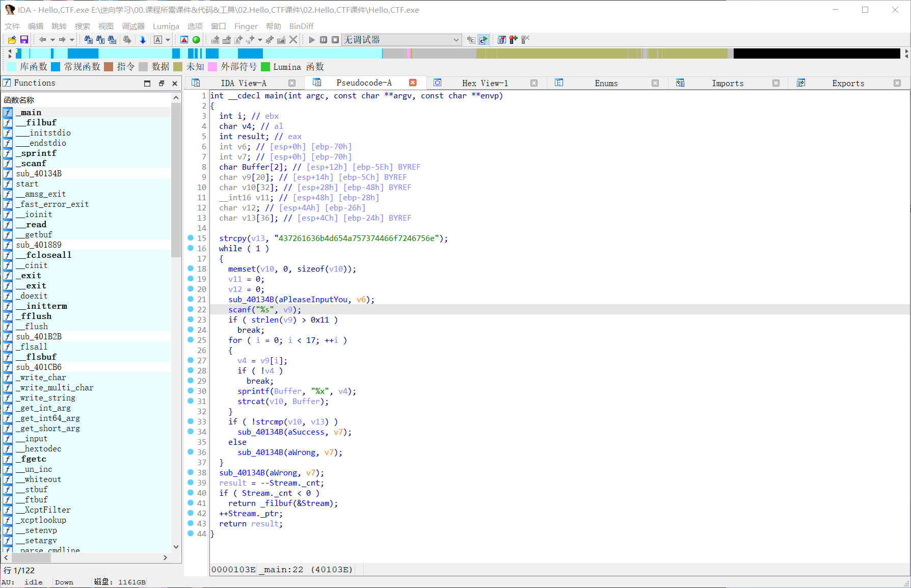Click the red warning triangle icon

184,40
